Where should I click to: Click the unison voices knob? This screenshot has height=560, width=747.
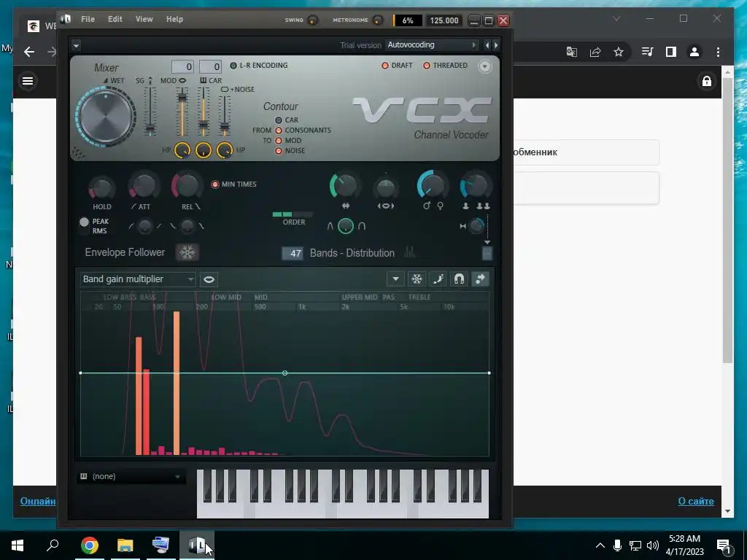[475, 186]
